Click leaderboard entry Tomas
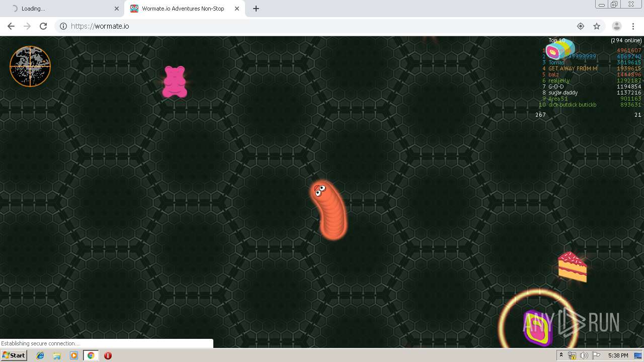Image resolution: width=644 pixels, height=362 pixels. click(556, 63)
